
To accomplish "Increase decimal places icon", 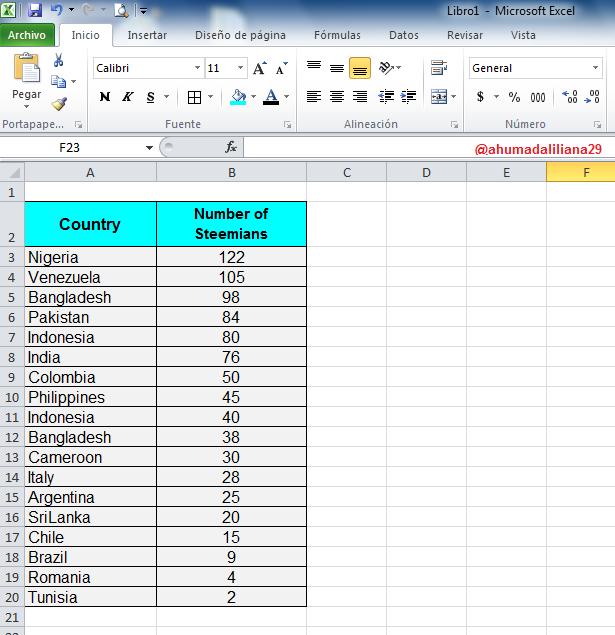I will pos(570,97).
